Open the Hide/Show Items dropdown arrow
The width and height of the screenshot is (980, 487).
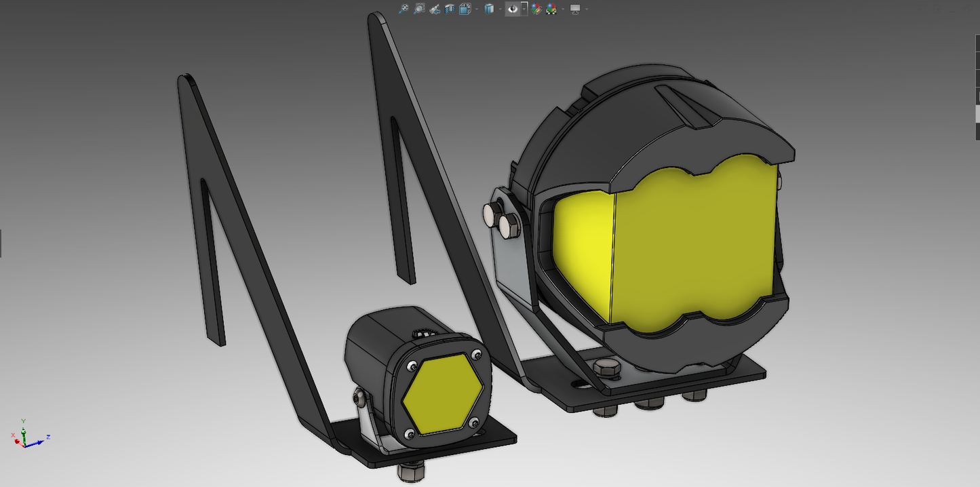[524, 9]
